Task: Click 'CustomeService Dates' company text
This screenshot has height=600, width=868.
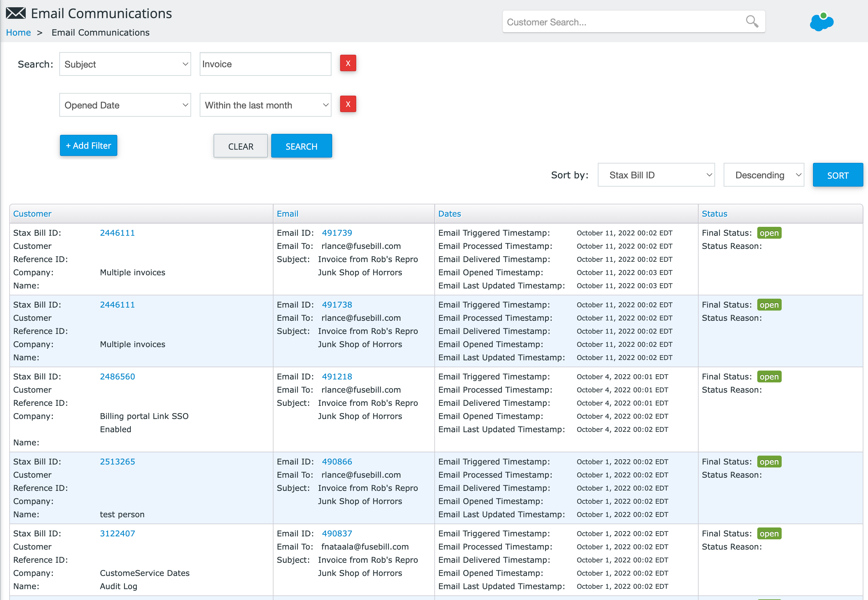Action: pos(145,573)
